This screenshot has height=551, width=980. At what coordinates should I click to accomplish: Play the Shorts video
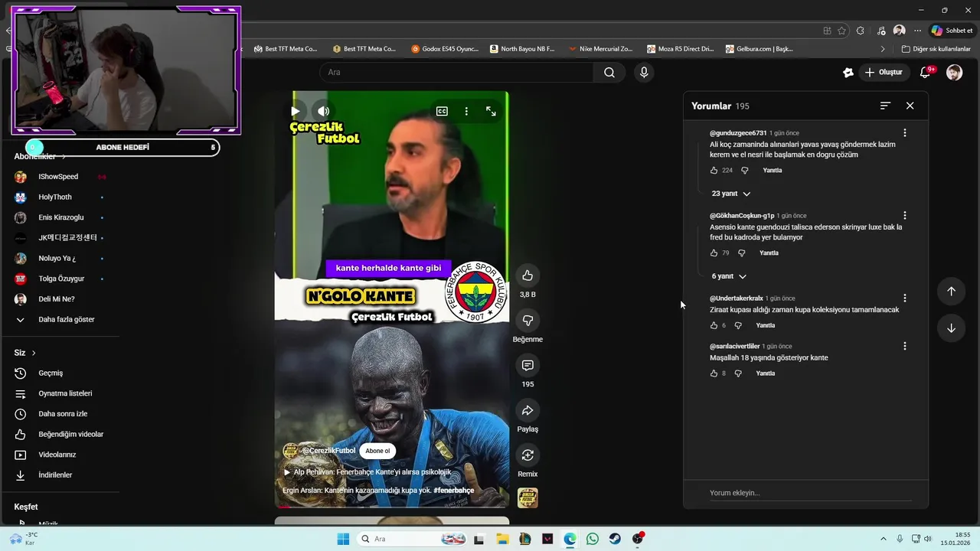pyautogui.click(x=295, y=111)
